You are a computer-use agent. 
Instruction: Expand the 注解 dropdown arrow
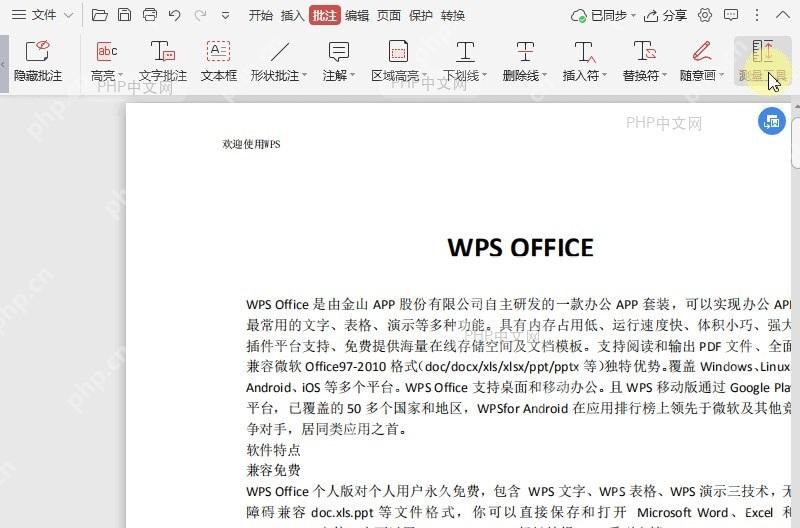pyautogui.click(x=353, y=76)
